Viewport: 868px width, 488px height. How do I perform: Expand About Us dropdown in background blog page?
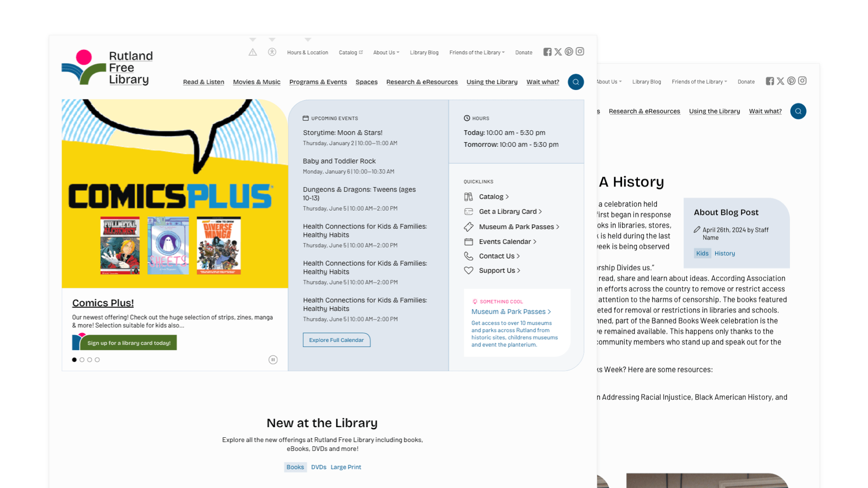tap(609, 82)
